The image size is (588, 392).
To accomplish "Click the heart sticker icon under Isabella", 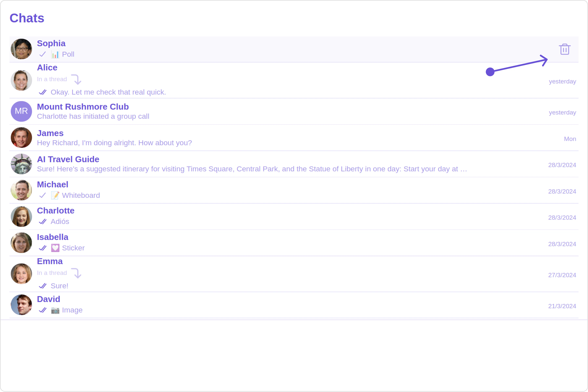I will tap(55, 248).
